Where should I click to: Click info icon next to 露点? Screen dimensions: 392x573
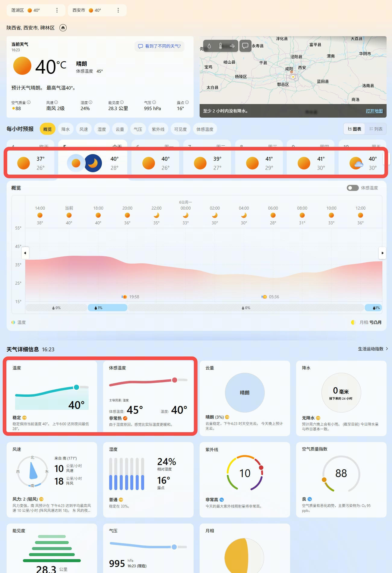(187, 102)
